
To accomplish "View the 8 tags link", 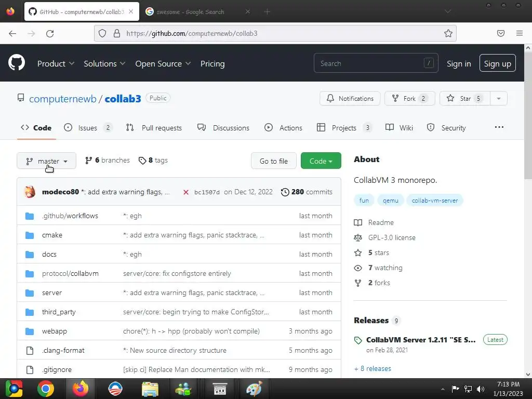I will coord(153,160).
